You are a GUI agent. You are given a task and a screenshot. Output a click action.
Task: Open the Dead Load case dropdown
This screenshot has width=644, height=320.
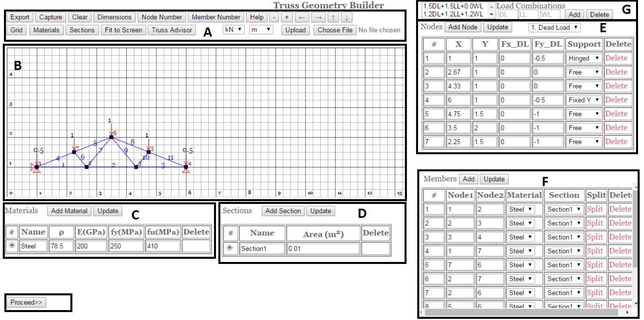(x=555, y=27)
